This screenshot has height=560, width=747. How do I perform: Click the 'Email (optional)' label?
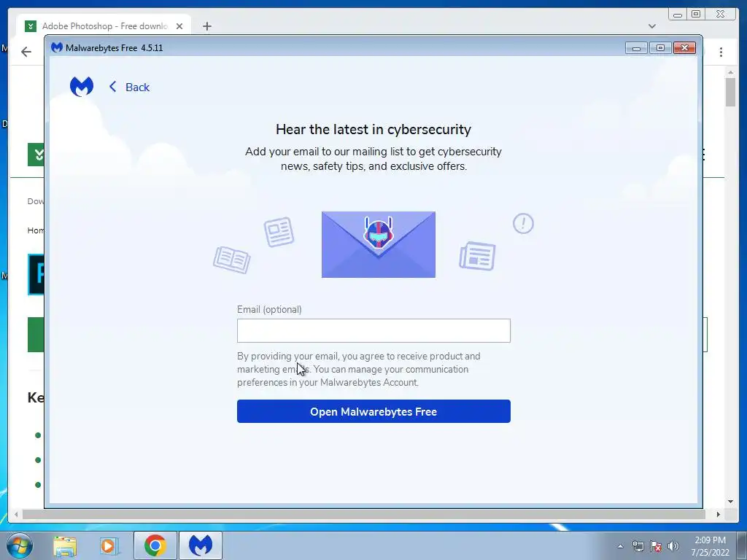point(269,309)
